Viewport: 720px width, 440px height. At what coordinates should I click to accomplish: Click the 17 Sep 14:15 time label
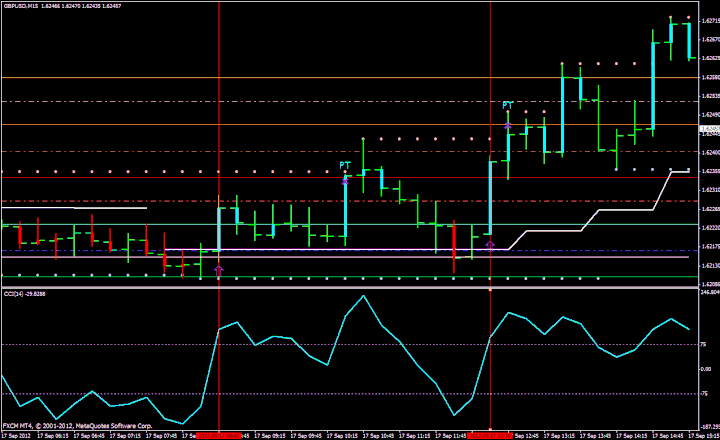tap(632, 435)
